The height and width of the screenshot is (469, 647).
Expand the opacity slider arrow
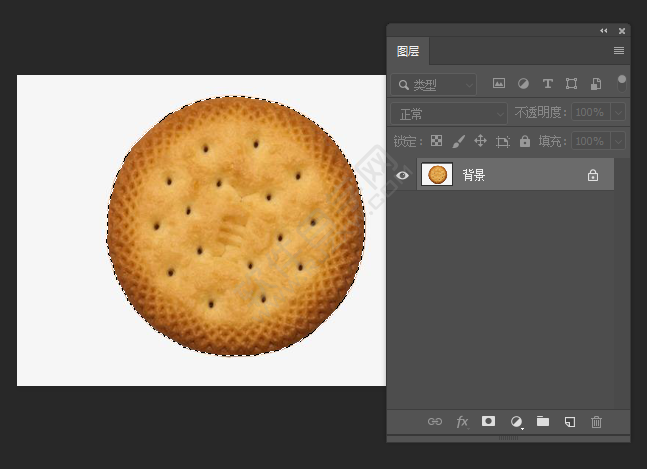tap(618, 112)
